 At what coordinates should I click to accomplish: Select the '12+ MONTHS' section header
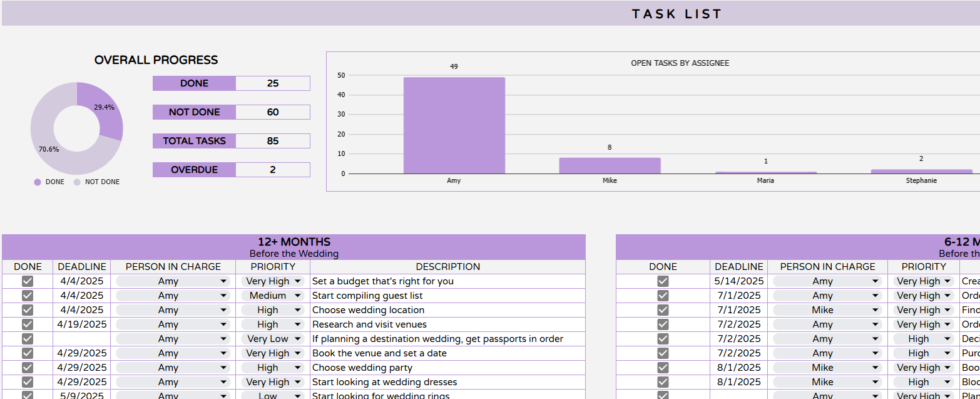tap(293, 242)
